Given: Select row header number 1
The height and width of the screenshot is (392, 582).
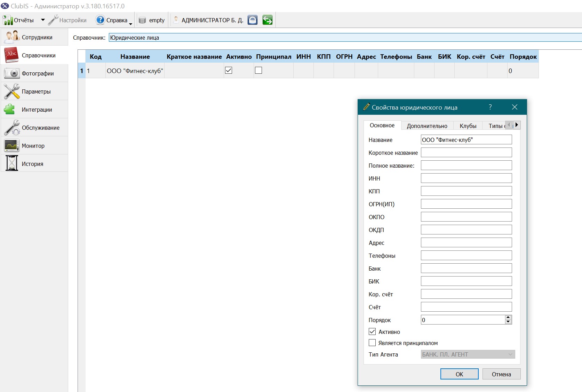Looking at the screenshot, I should coord(82,71).
